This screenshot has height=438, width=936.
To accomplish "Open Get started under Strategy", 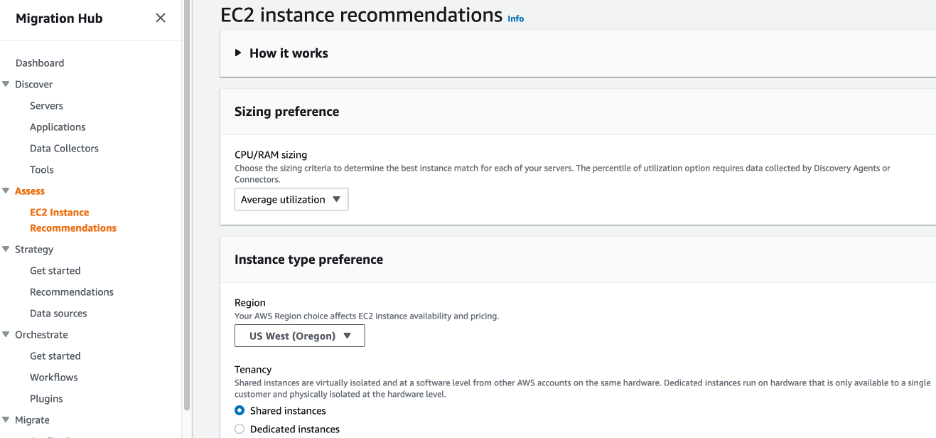I will [x=56, y=270].
